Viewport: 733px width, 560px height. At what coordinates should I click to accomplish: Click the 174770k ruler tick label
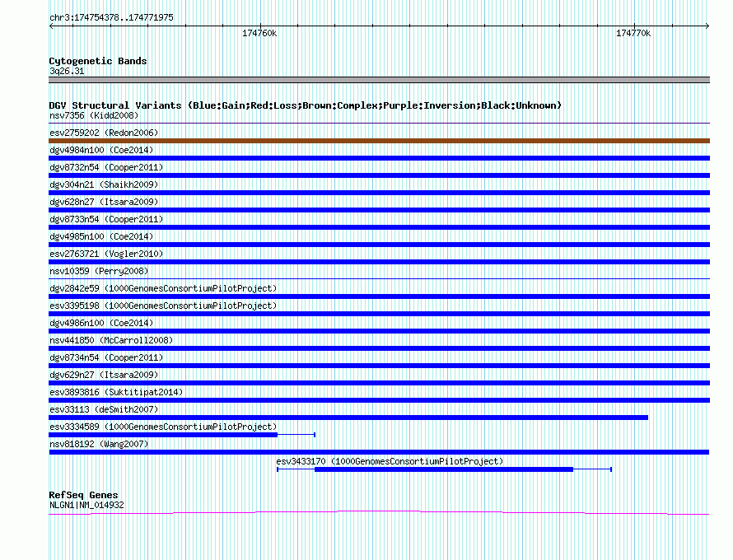point(633,33)
